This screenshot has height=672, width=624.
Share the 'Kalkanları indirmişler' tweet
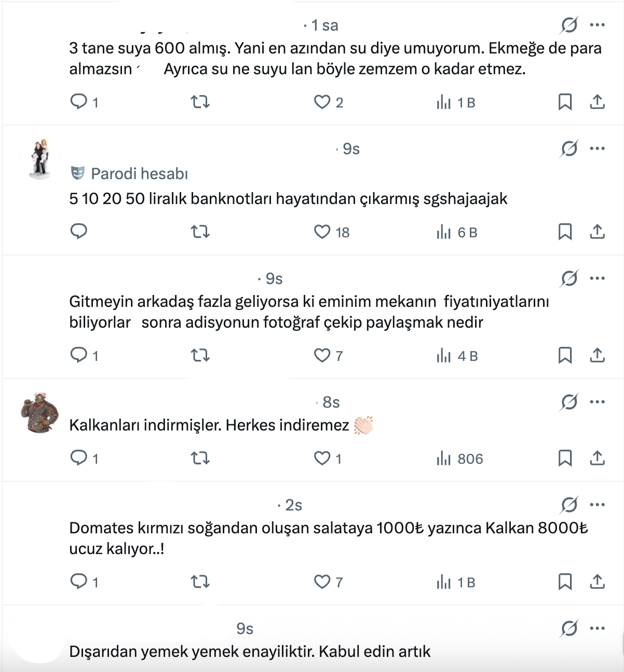click(598, 458)
